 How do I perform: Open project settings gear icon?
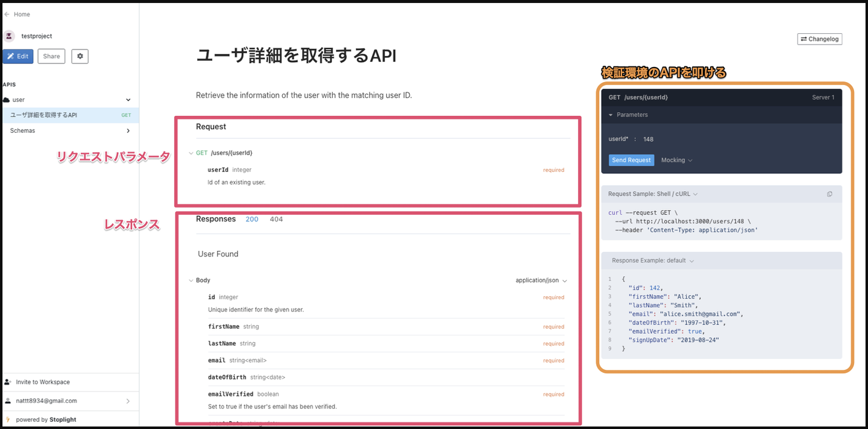point(80,56)
